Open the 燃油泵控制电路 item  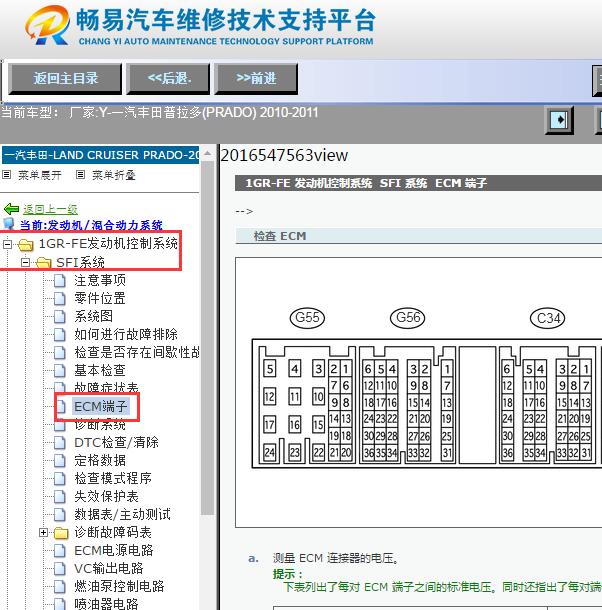[119, 586]
